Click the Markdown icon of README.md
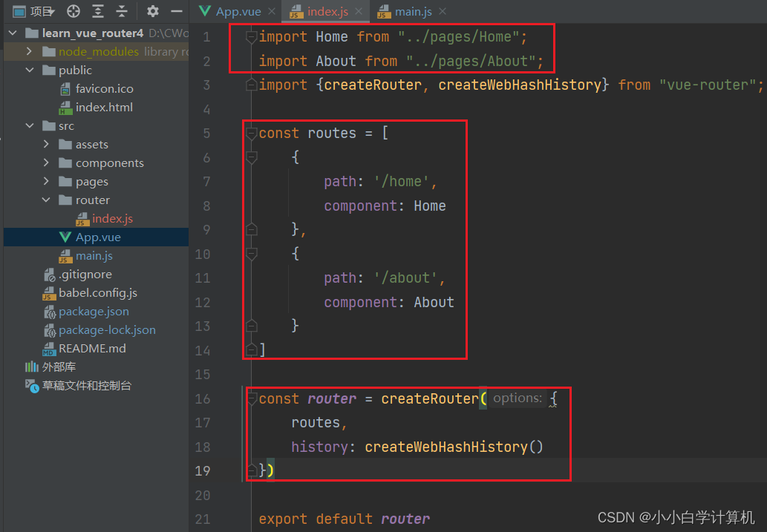 pyautogui.click(x=49, y=349)
